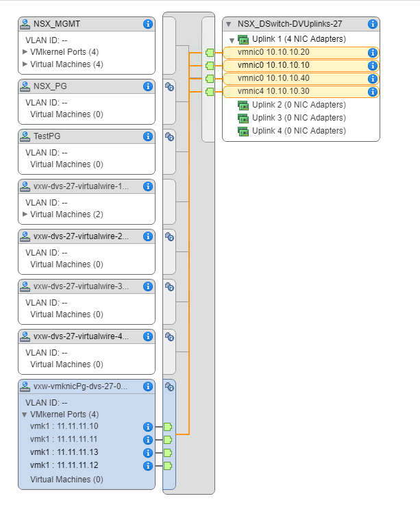Select vmk1 : 11.11.11.10 port
The image size is (420, 531).
[x=64, y=426]
